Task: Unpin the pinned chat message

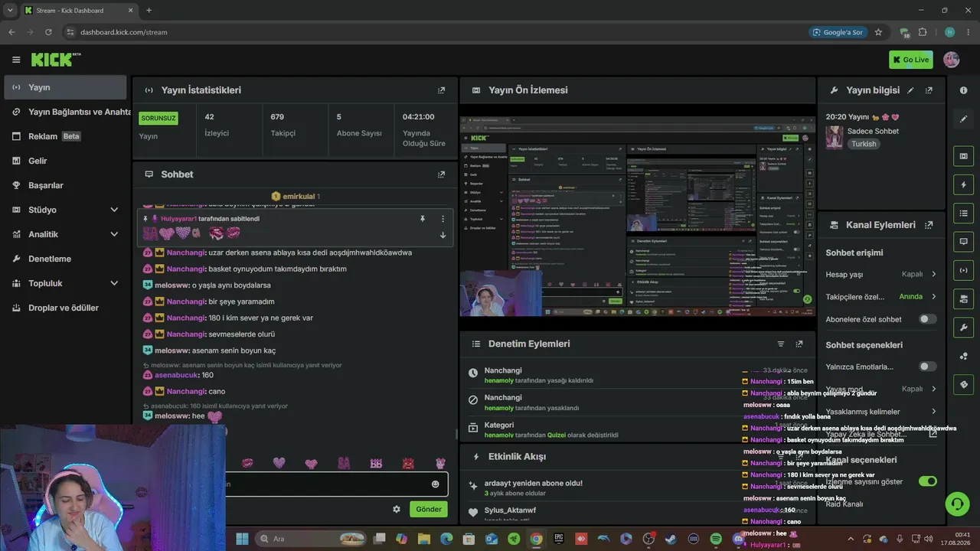Action: click(x=422, y=219)
